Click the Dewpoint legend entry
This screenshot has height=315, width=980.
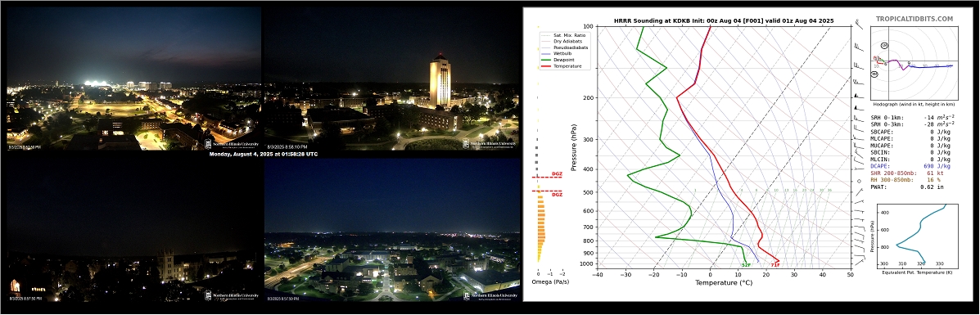tap(558, 60)
